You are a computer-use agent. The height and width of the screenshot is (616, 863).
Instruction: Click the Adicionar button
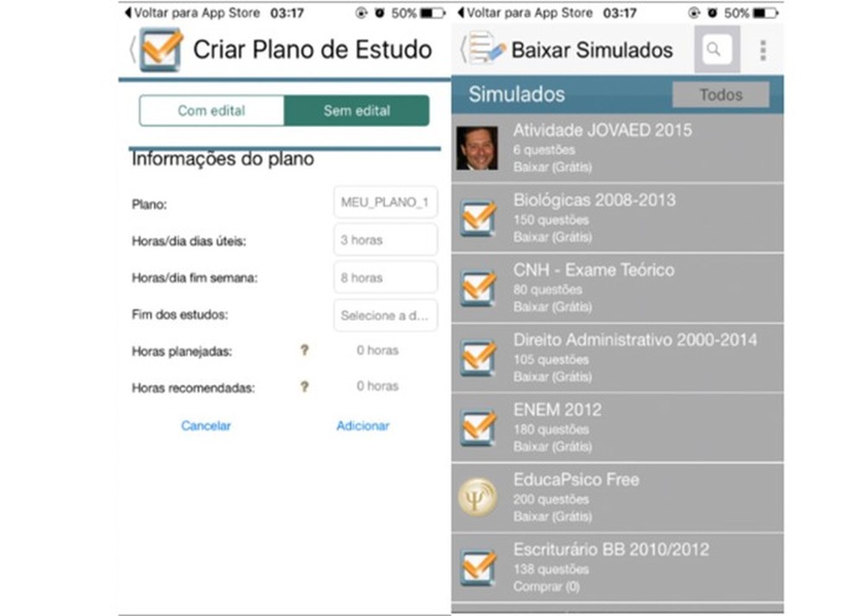(x=362, y=424)
